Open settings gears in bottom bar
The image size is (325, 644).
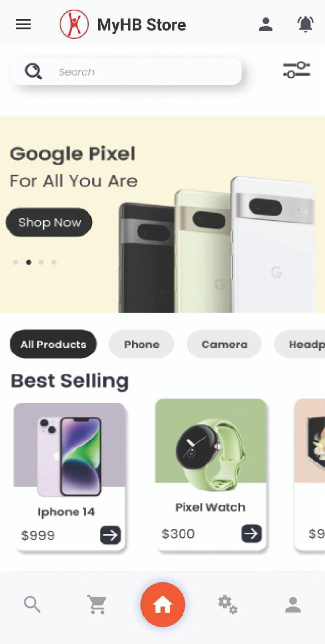pyautogui.click(x=228, y=604)
